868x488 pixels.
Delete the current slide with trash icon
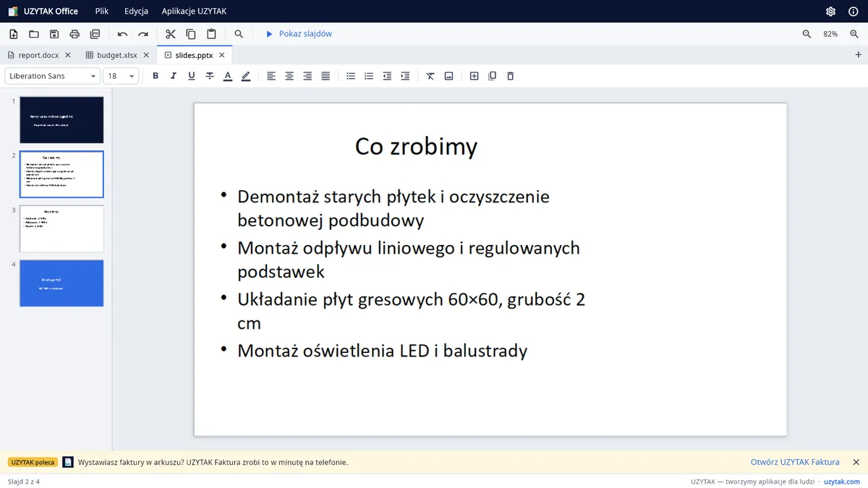tap(510, 76)
